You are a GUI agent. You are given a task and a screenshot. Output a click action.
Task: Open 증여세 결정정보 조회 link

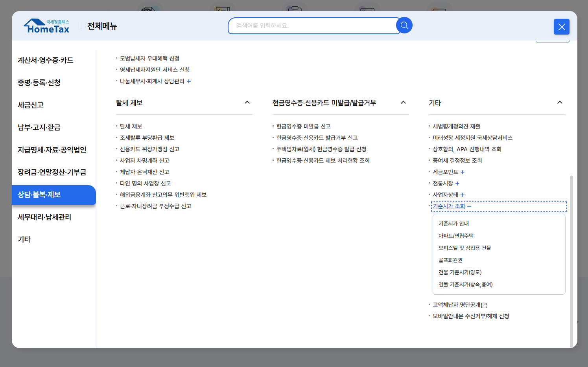(457, 161)
